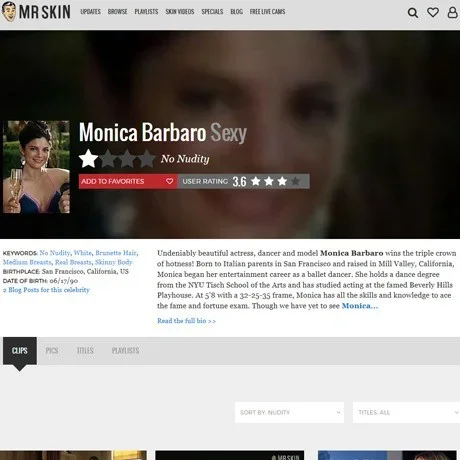Open 2 Blog Posts for this celebrity

coord(46,290)
